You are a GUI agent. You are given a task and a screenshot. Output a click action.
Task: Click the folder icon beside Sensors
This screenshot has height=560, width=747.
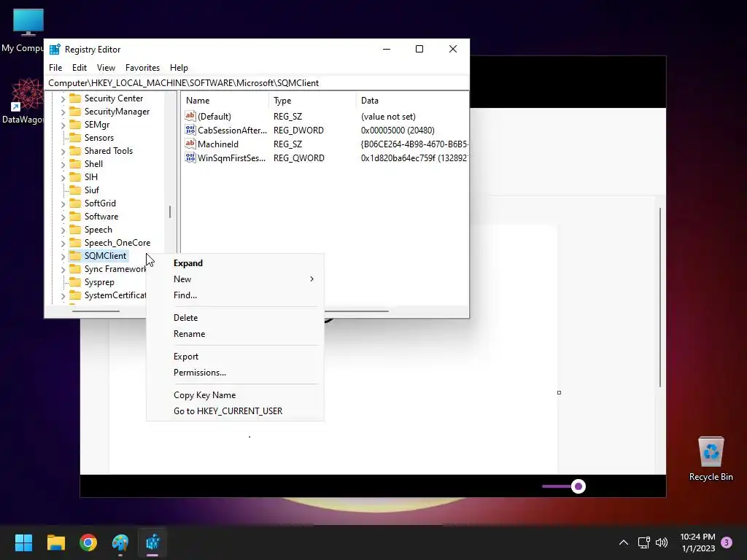pyautogui.click(x=75, y=138)
